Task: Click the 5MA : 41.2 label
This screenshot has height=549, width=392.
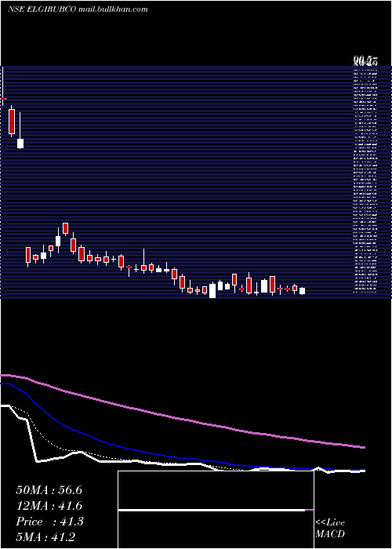Action: [45, 537]
